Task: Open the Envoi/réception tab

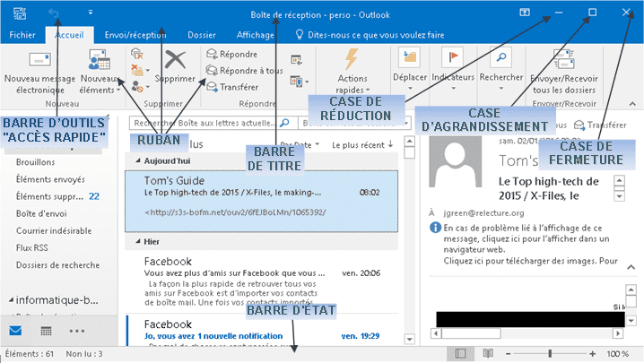Action: pyautogui.click(x=135, y=35)
